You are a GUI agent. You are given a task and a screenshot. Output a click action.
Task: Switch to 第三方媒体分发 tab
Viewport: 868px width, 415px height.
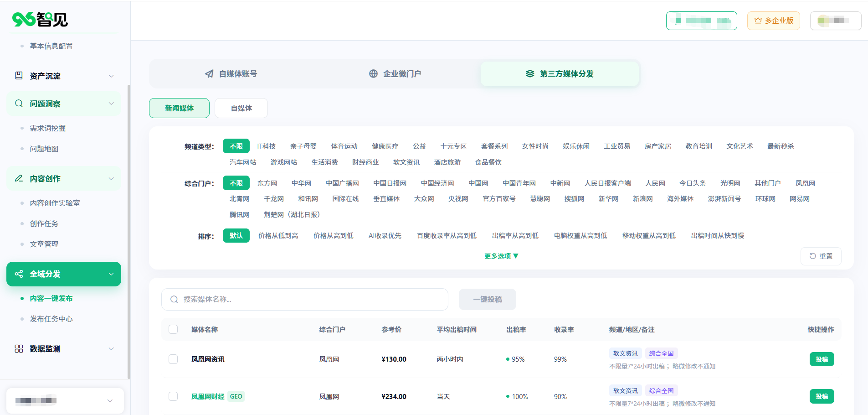(560, 74)
